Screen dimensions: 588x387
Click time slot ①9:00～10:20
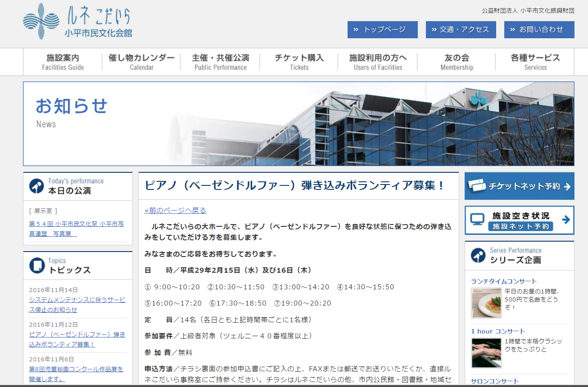pyautogui.click(x=172, y=287)
